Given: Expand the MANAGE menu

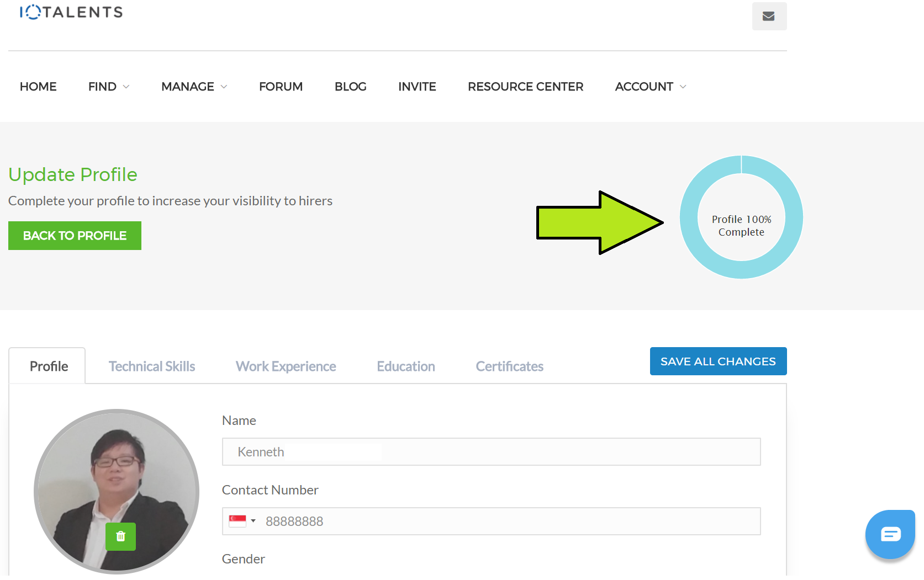Looking at the screenshot, I should click(194, 87).
